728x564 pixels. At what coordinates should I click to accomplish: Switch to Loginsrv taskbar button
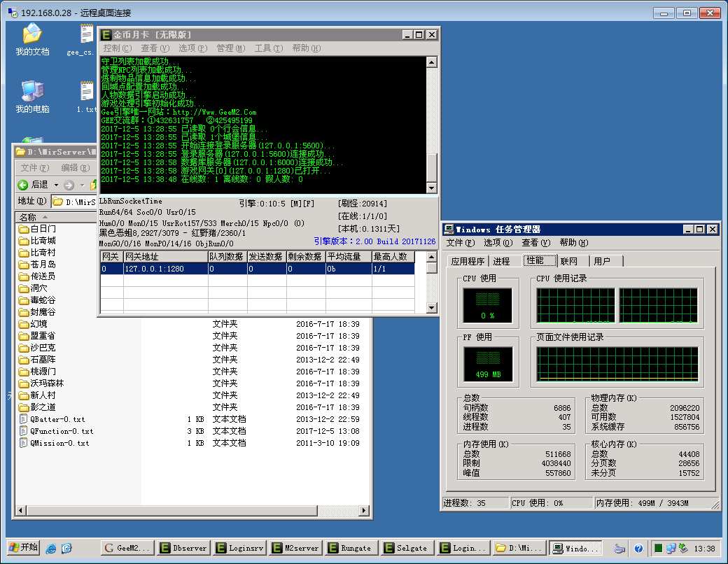[239, 548]
